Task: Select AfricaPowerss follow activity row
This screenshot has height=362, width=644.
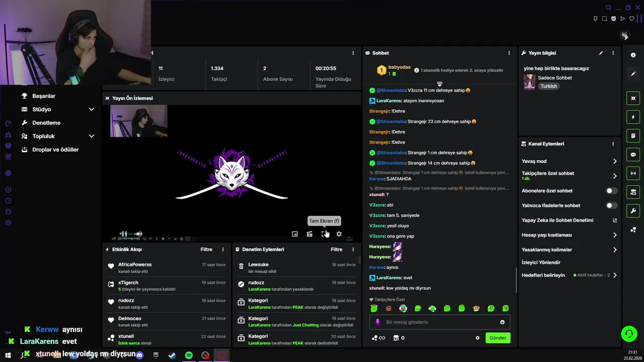Action: (166, 267)
